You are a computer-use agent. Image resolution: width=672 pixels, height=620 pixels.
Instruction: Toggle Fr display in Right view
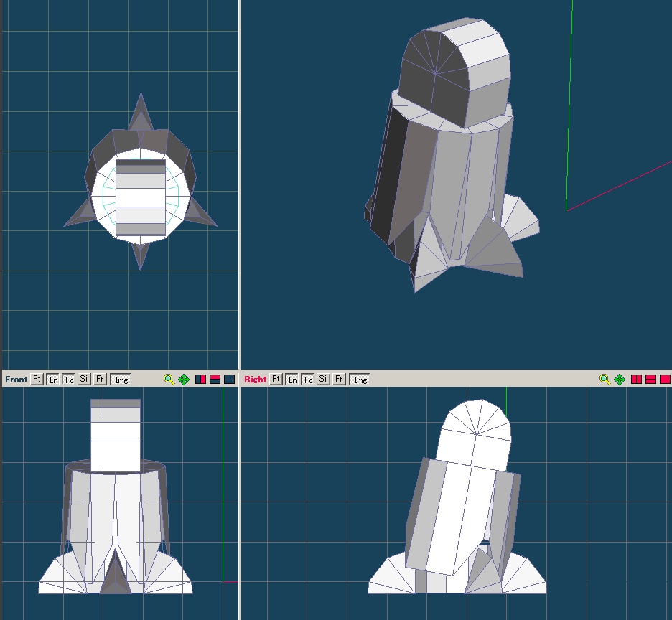pos(339,379)
